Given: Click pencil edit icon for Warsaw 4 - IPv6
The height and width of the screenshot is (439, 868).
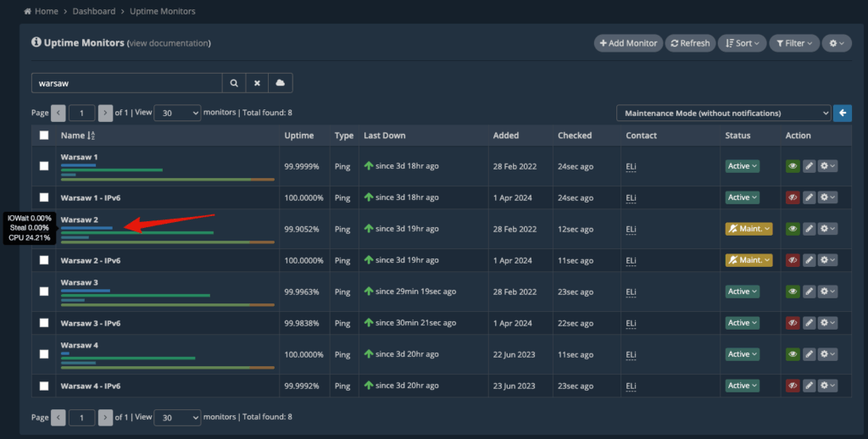Looking at the screenshot, I should coord(809,386).
